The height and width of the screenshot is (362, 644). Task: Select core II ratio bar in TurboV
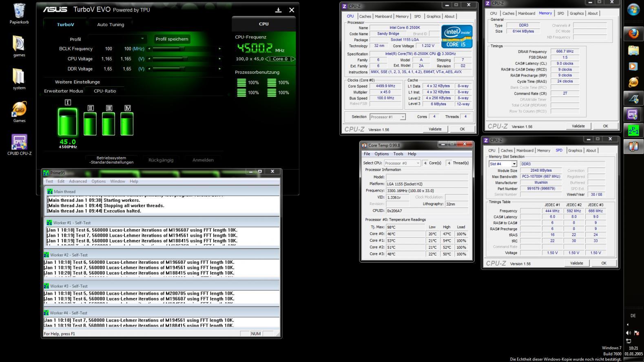click(x=90, y=124)
